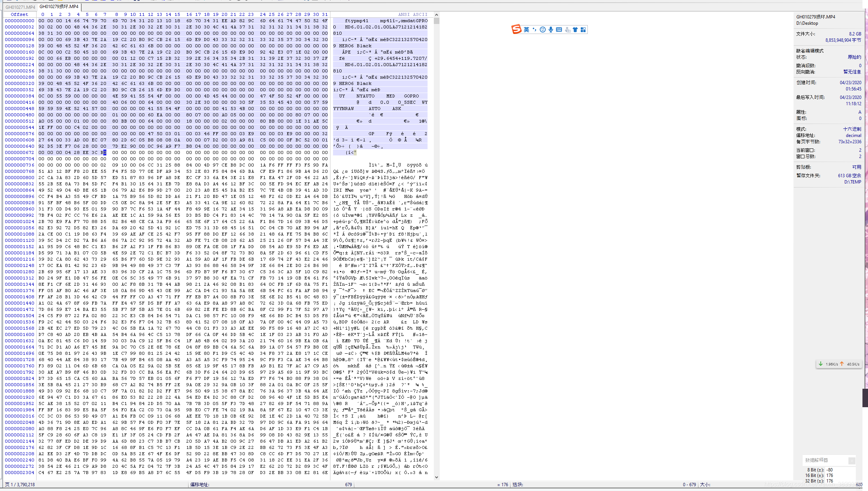
Task: Close the data interpreter panel
Action: (x=851, y=460)
